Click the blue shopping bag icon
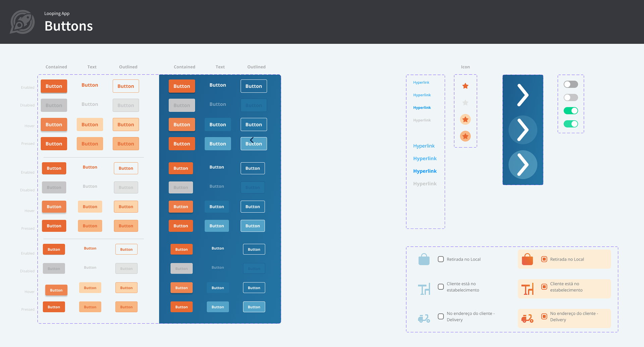The width and height of the screenshot is (644, 347). [424, 259]
